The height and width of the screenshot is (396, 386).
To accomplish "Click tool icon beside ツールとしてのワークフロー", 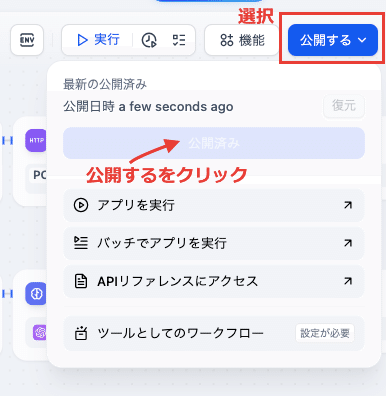I will pos(81,333).
